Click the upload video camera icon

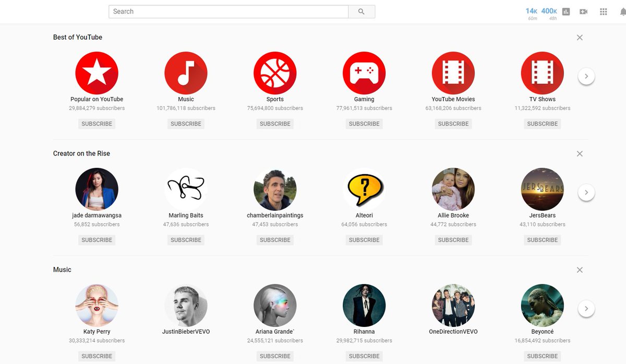(x=583, y=11)
